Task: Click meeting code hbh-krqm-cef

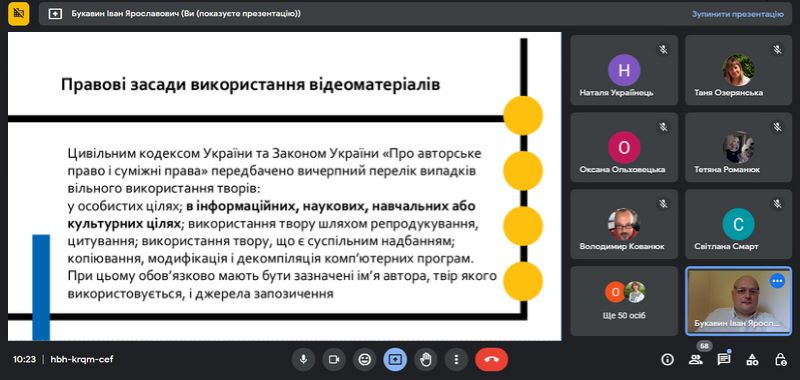Action: click(x=82, y=360)
